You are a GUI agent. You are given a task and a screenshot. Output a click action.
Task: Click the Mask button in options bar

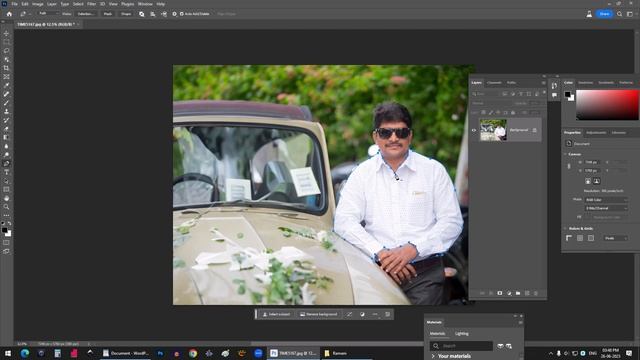click(108, 14)
